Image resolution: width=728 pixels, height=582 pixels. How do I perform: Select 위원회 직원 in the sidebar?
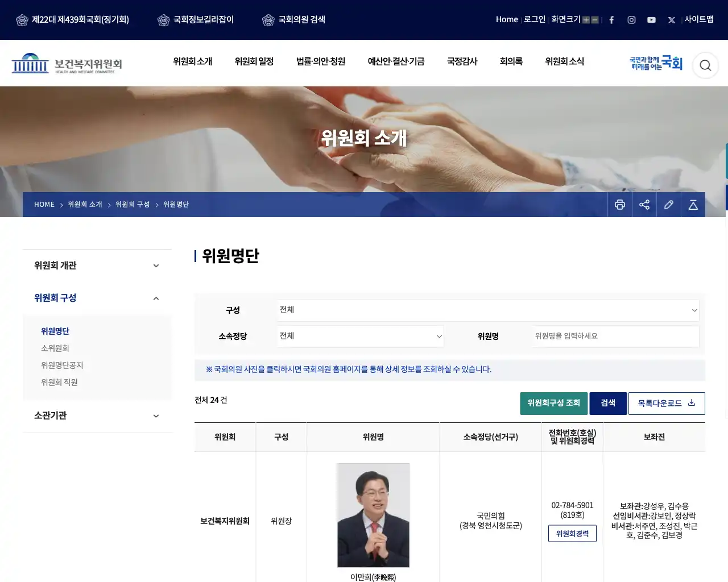pos(59,383)
